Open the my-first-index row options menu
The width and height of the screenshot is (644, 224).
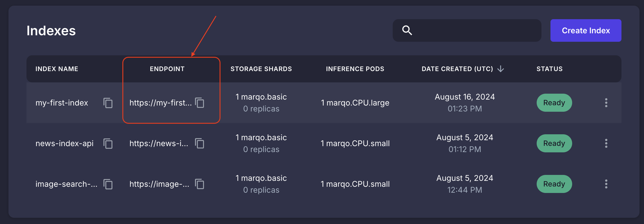[x=606, y=103]
